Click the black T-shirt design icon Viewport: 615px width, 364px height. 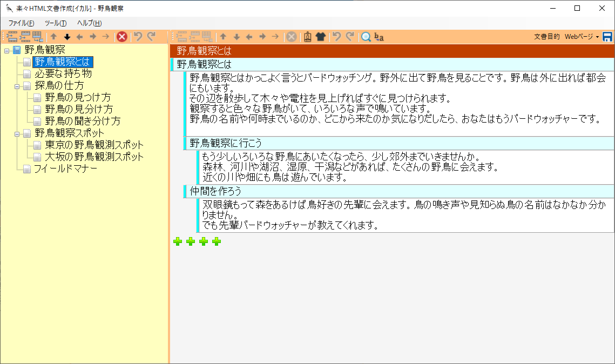(321, 37)
